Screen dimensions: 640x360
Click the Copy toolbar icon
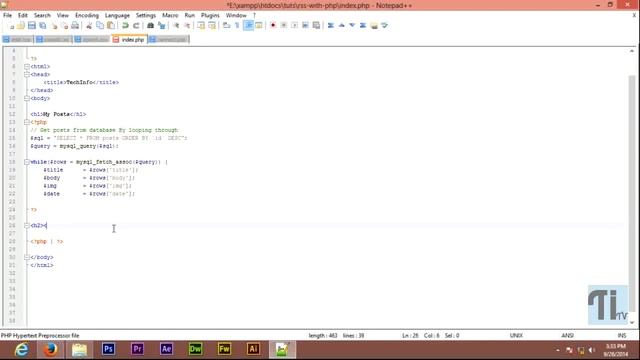point(100,26)
